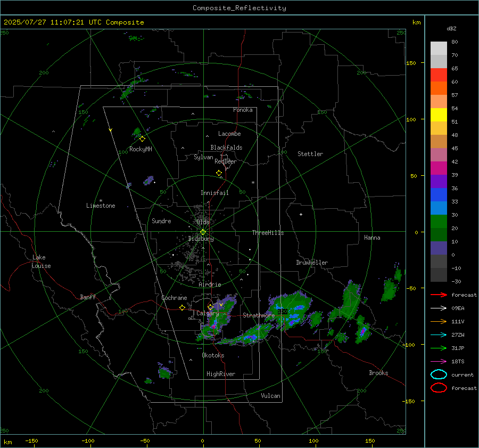Click the Drumheller label
The height and width of the screenshot is (448, 479).
point(312,263)
